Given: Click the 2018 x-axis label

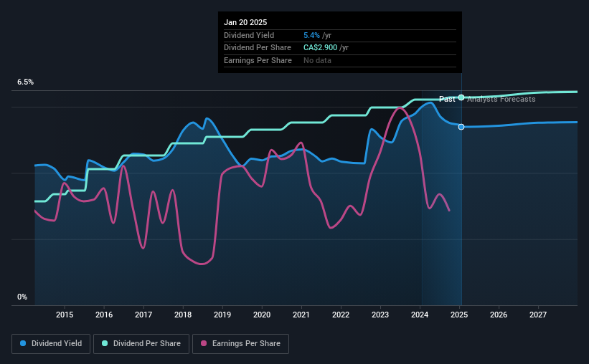Looking at the screenshot, I should coord(183,315).
